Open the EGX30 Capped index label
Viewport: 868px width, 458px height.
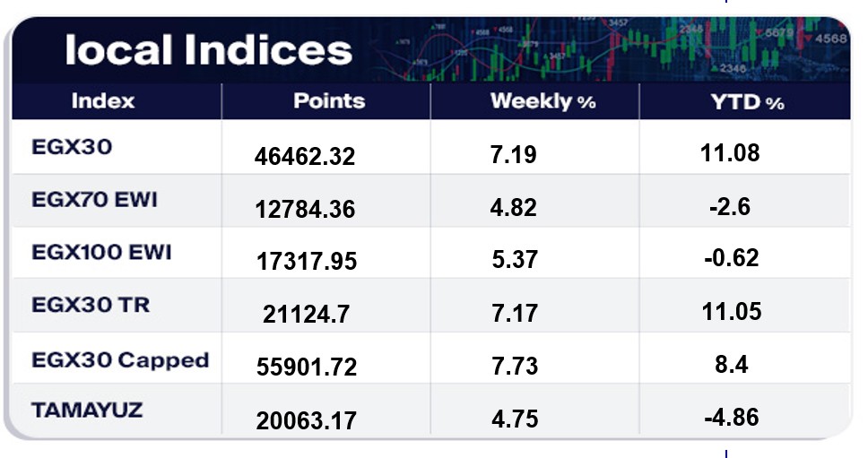point(119,359)
